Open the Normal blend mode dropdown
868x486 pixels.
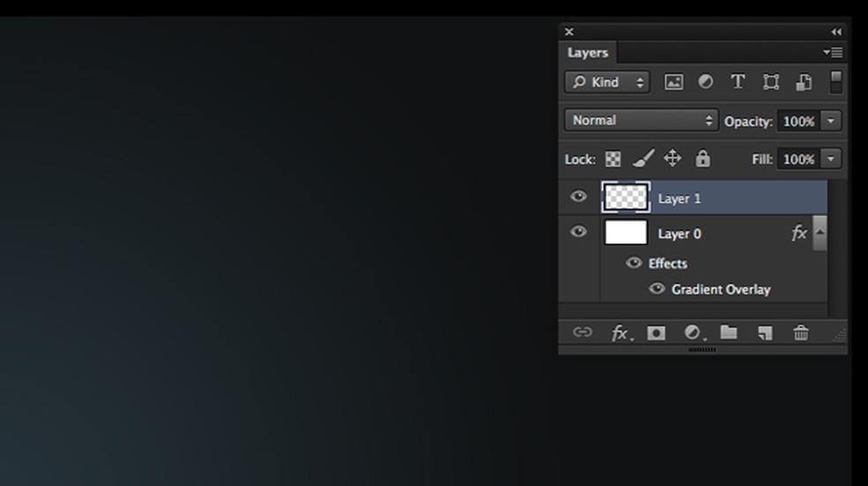641,120
